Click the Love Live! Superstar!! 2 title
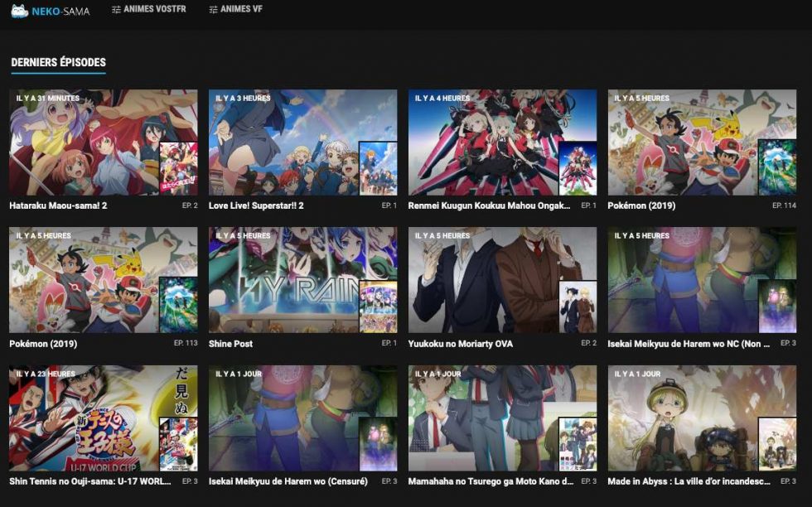 256,205
